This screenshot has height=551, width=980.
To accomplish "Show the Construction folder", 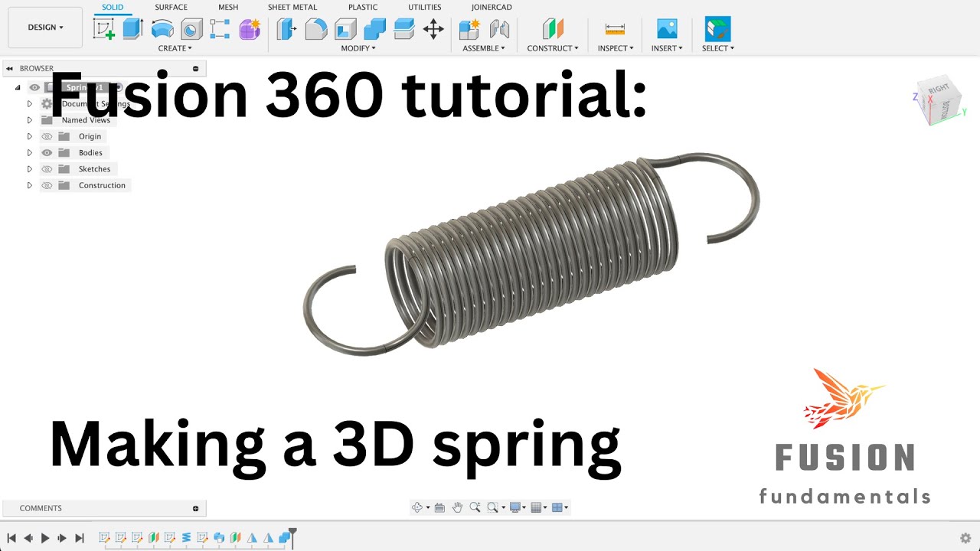I will coord(47,185).
